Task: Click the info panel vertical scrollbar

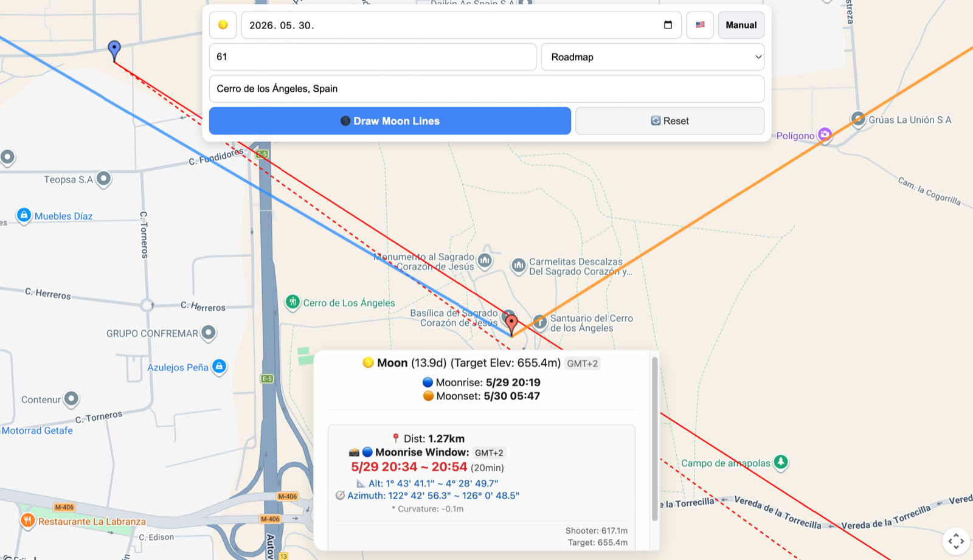Action: 655,439
